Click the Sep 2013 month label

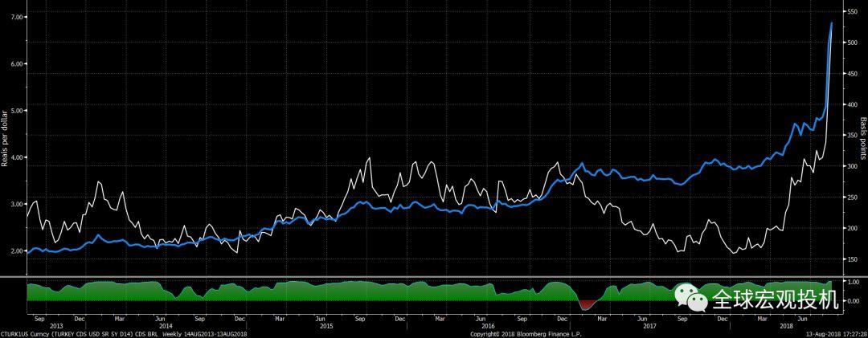tap(39, 320)
